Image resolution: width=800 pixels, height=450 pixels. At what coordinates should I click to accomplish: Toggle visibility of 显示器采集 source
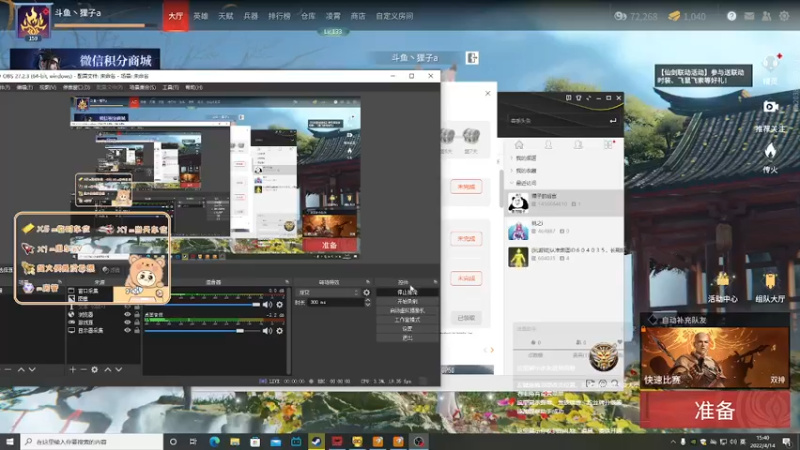pyautogui.click(x=128, y=331)
